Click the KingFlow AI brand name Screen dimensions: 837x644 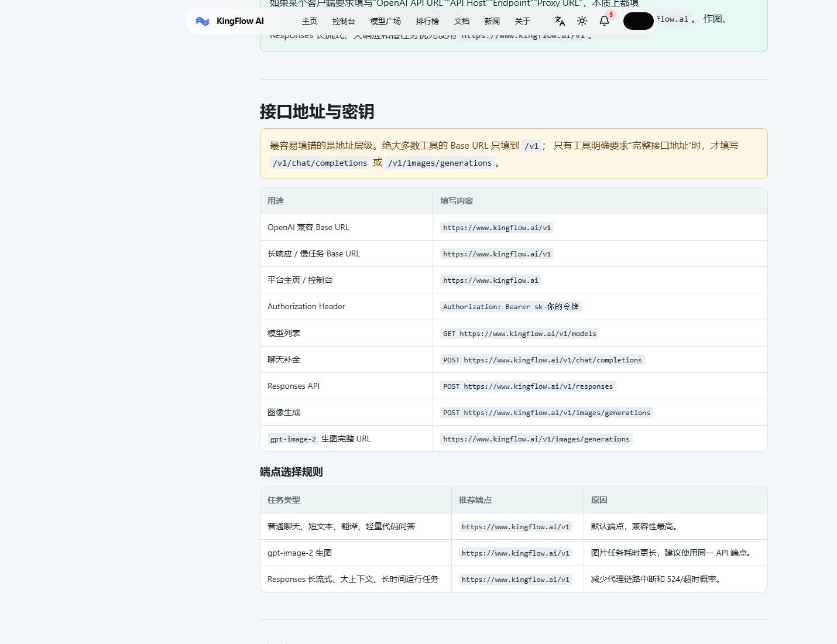click(240, 21)
